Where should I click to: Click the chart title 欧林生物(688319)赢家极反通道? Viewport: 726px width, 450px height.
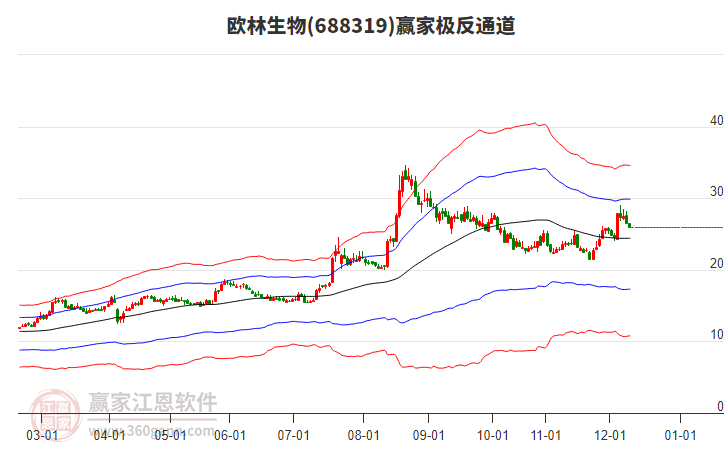click(x=371, y=26)
